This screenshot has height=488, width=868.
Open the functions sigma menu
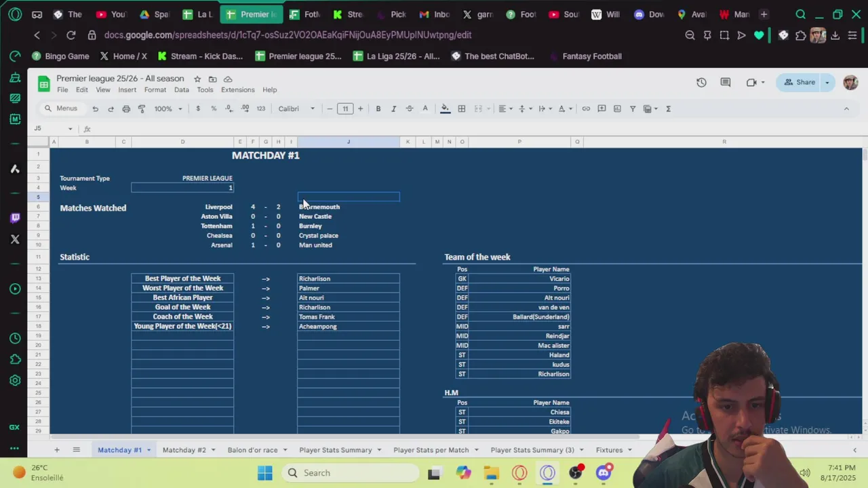coord(668,108)
